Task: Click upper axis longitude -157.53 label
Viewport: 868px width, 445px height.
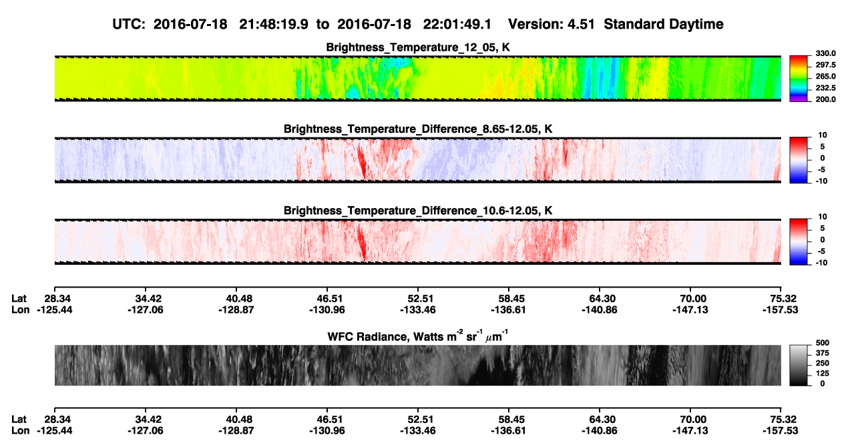Action: [782, 310]
